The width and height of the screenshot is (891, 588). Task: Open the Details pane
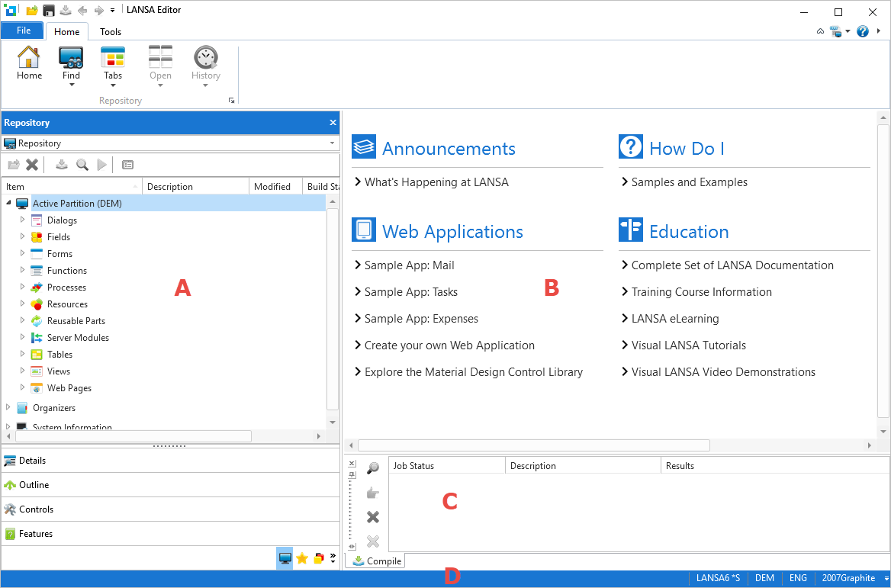tap(170, 460)
